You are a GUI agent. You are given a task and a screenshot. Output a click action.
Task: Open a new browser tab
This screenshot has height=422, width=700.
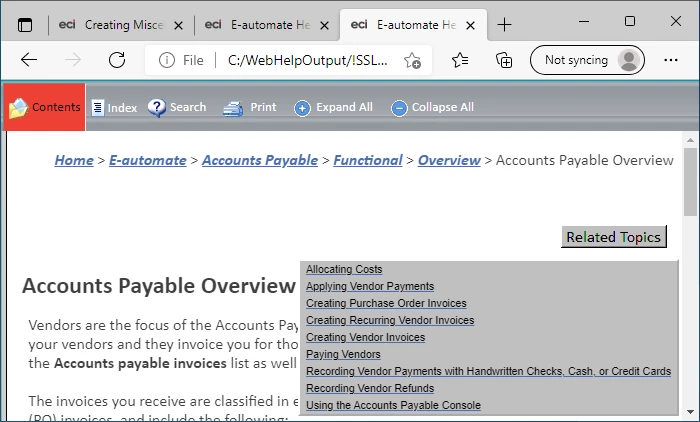(x=504, y=25)
